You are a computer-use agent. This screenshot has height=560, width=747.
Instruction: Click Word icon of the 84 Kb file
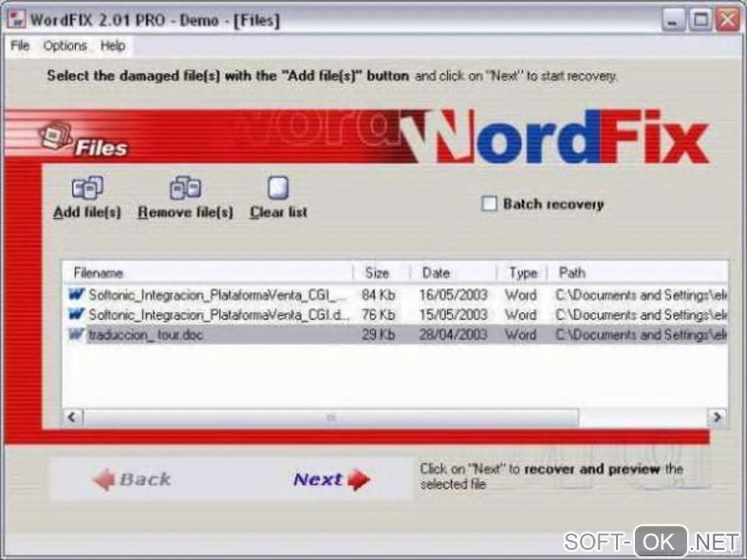click(x=76, y=294)
